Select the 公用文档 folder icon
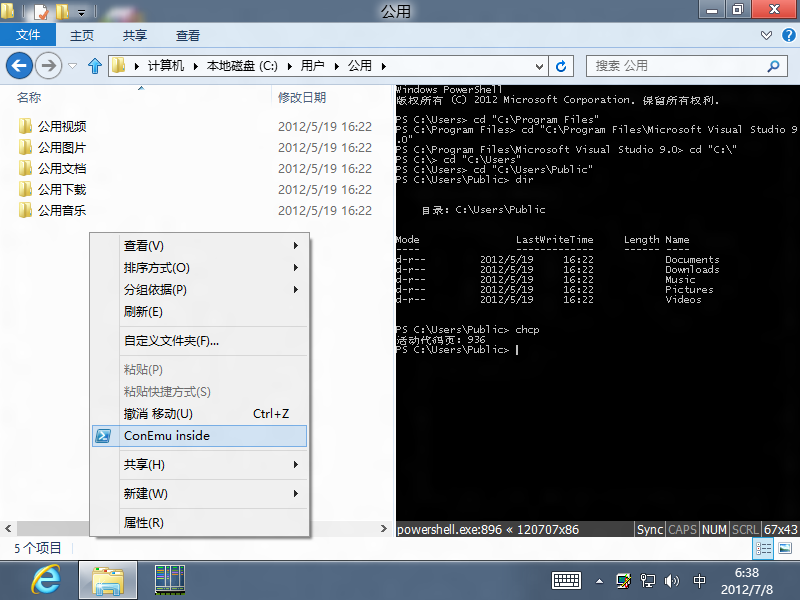 (25, 168)
